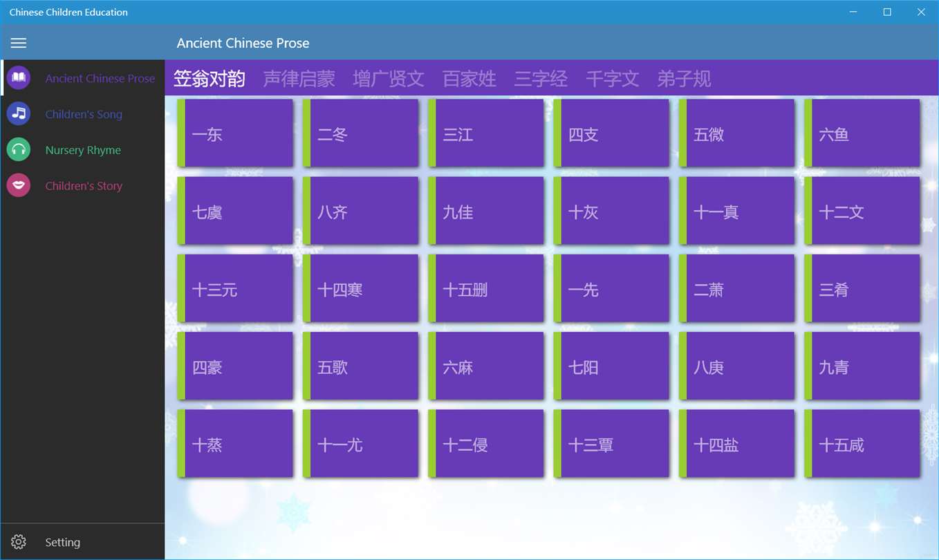Image resolution: width=939 pixels, height=560 pixels.
Task: Open the 十五咸 tile
Action: pyautogui.click(x=862, y=444)
